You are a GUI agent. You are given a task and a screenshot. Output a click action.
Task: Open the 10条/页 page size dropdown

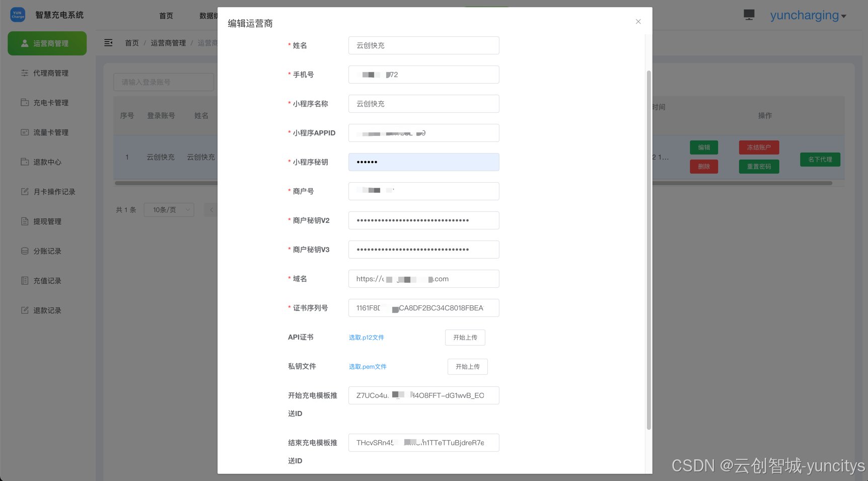[169, 210]
